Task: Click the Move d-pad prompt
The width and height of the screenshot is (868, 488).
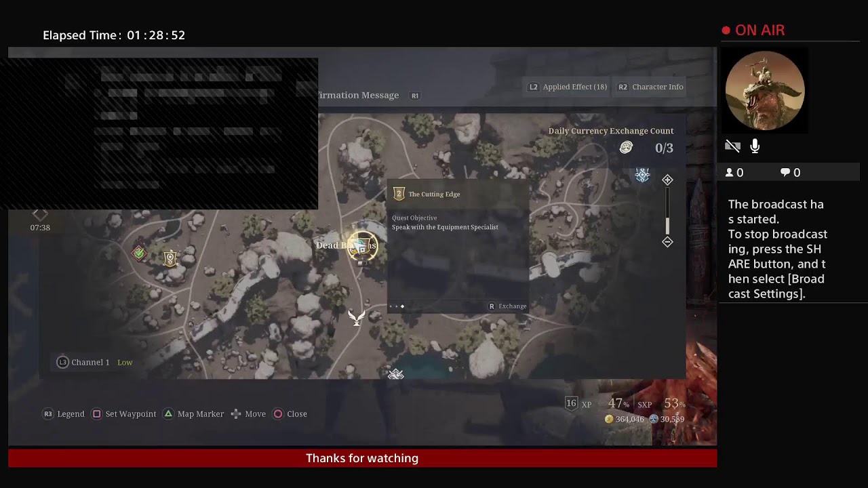Action: [x=248, y=413]
